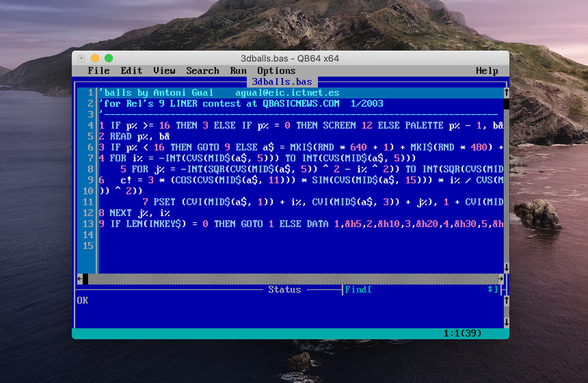Click the code editor's scroll up arrow
588x383 pixels.
tap(506, 92)
